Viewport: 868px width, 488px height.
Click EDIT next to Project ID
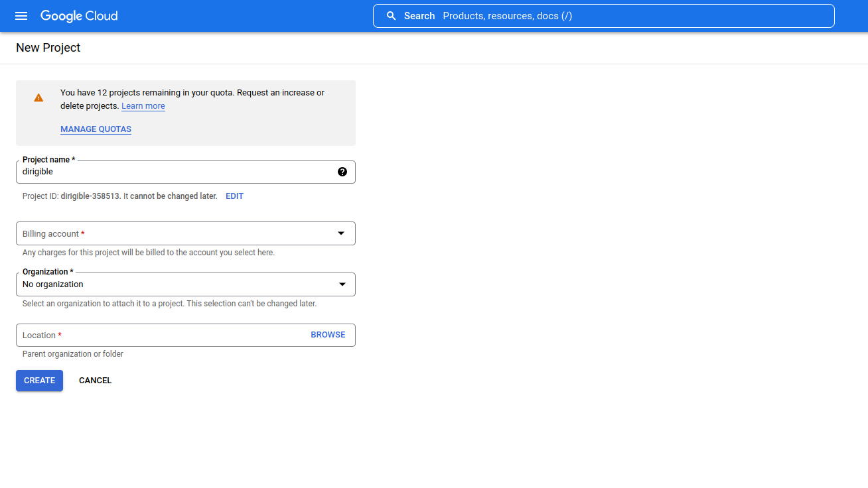[x=234, y=196]
